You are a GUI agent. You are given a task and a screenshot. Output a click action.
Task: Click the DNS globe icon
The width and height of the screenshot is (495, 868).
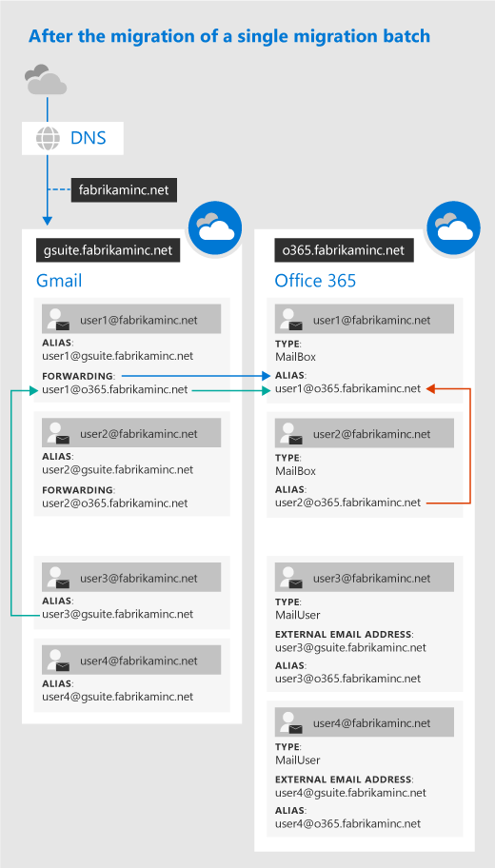pyautogui.click(x=49, y=138)
